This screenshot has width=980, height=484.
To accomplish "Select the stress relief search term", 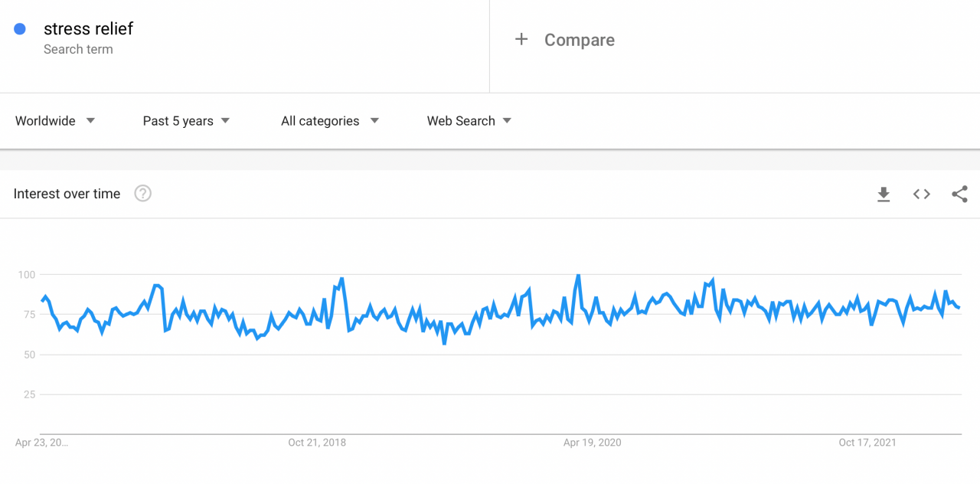I will coord(89,28).
